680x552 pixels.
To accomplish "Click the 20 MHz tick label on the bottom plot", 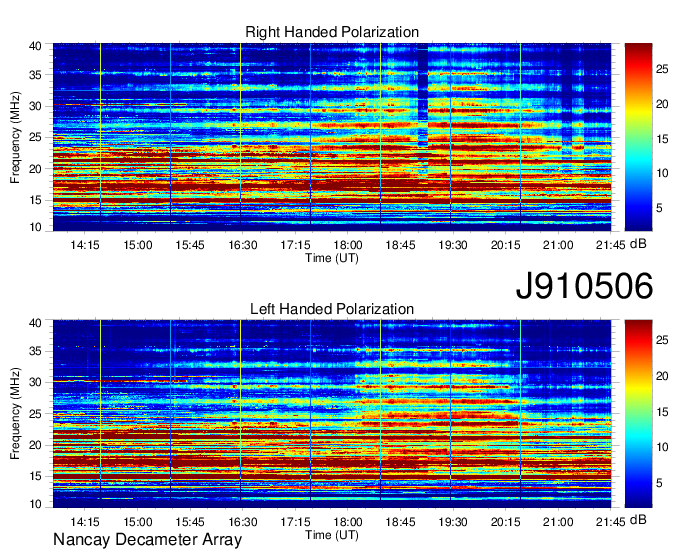I will pos(35,445).
